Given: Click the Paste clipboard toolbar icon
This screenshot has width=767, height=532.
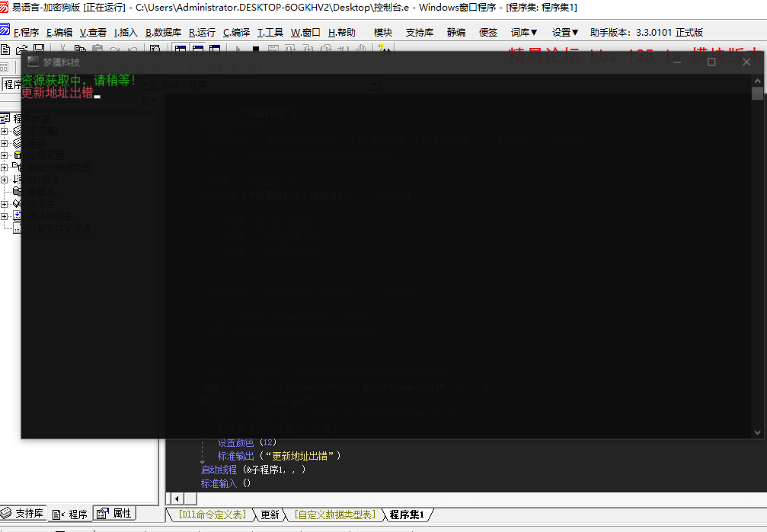Looking at the screenshot, I should (x=97, y=49).
